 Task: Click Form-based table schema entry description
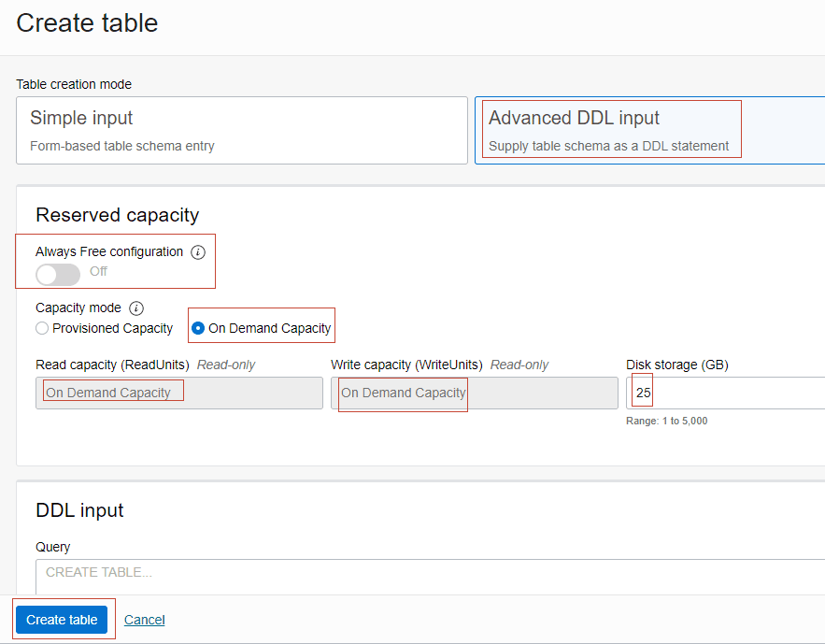122,146
